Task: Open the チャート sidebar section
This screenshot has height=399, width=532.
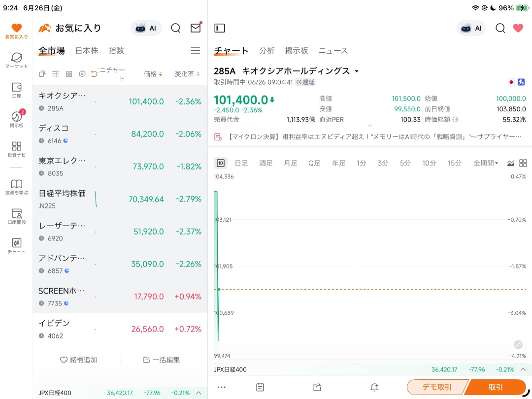Action: (16, 246)
